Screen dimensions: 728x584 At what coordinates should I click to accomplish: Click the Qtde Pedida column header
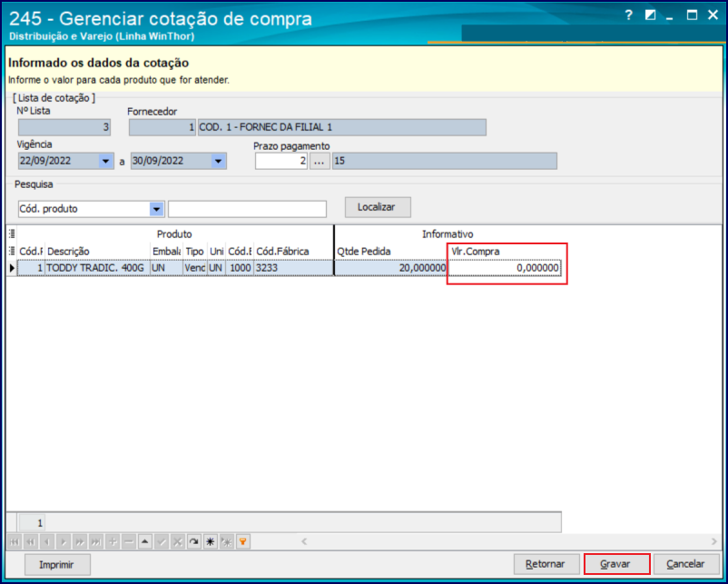click(x=390, y=252)
